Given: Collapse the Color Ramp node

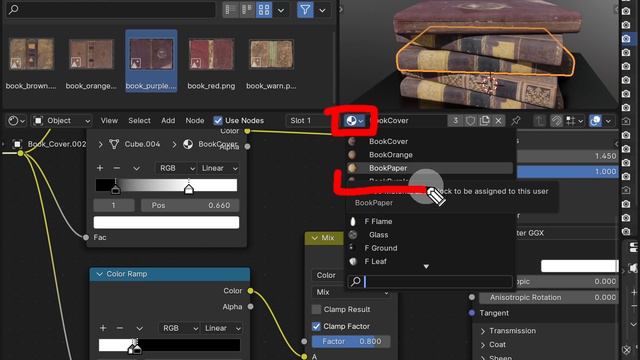Looking at the screenshot, I should pos(100,274).
